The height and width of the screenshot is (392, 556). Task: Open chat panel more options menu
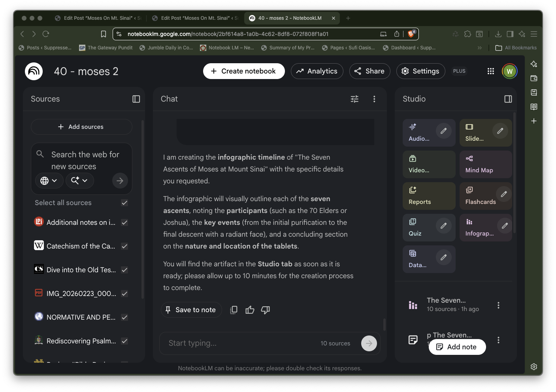(374, 99)
